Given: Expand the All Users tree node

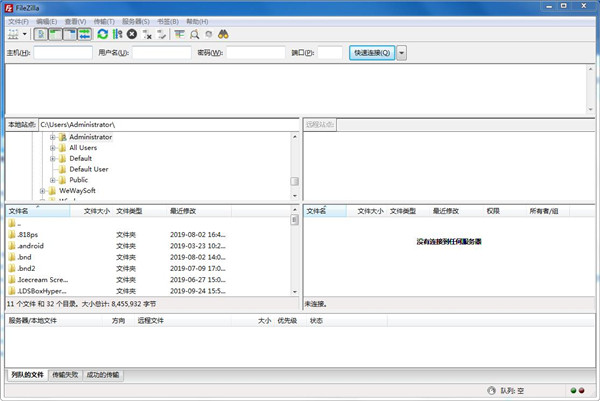Looking at the screenshot, I should (x=53, y=148).
